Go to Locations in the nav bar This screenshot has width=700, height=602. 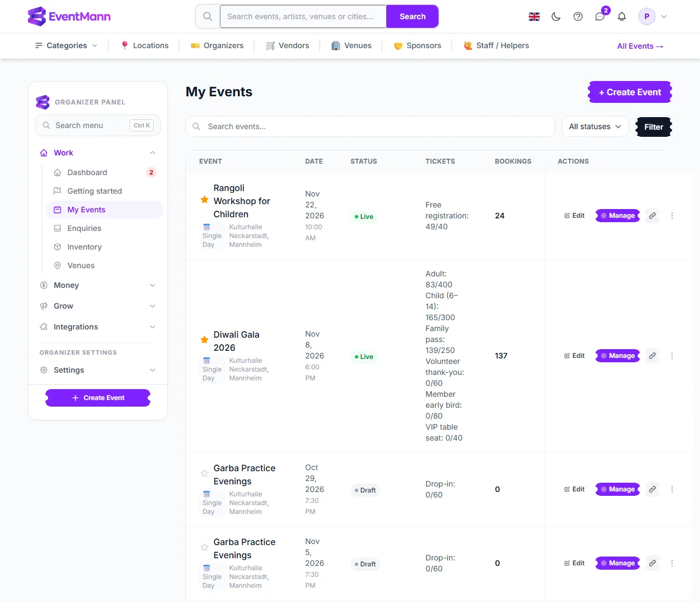coord(145,45)
